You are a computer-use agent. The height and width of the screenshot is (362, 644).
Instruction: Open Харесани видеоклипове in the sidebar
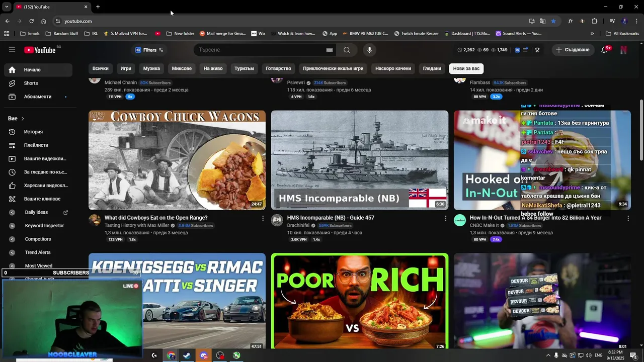click(38, 186)
